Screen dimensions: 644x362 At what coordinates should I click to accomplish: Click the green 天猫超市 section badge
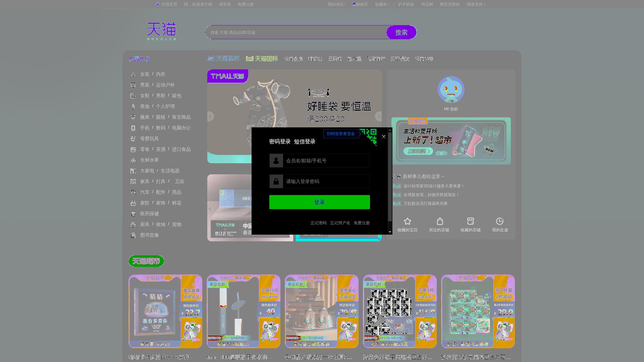146,261
